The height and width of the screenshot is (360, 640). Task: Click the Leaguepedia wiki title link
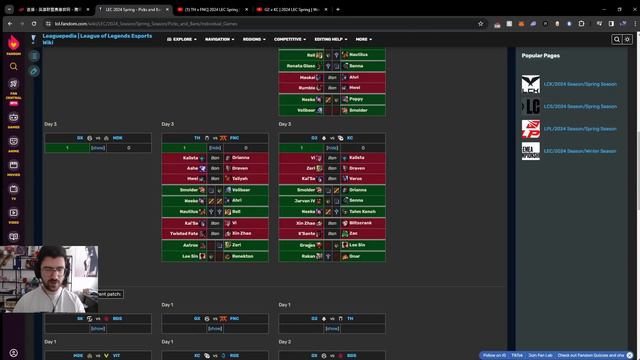(97, 39)
